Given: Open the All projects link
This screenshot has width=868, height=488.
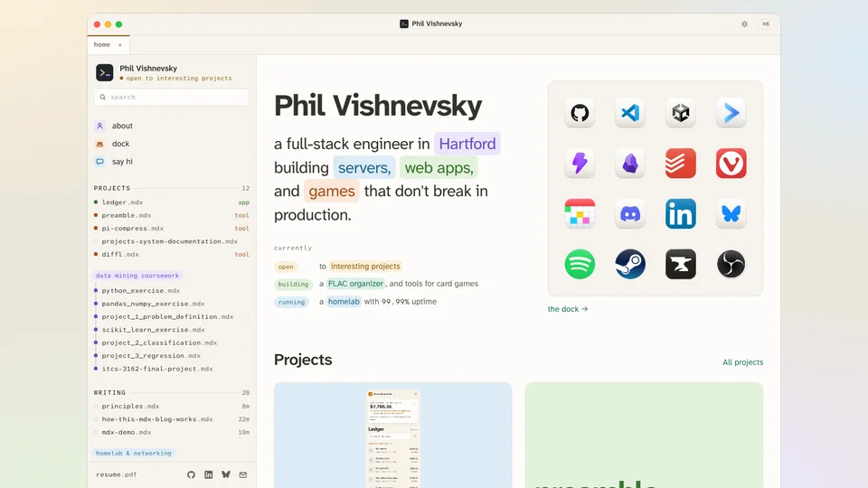Looking at the screenshot, I should click(742, 362).
